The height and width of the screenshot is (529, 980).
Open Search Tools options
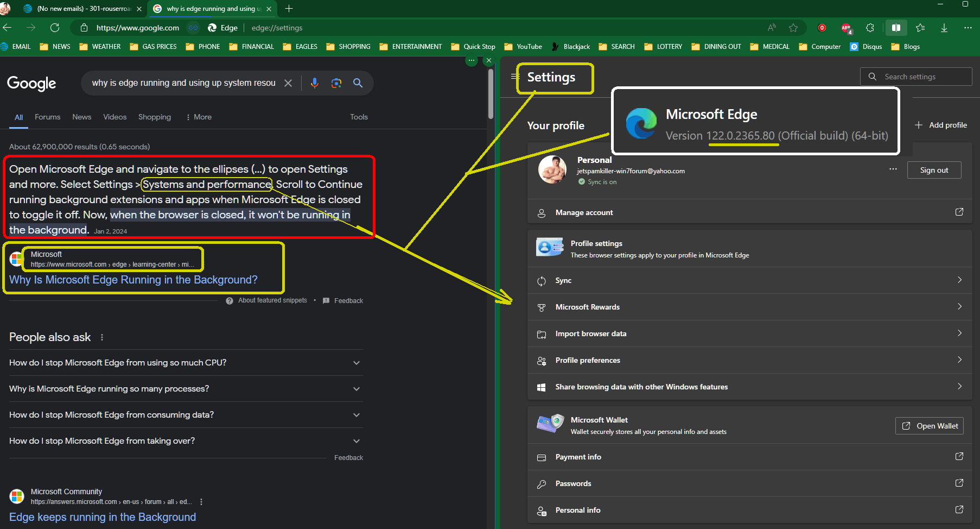pyautogui.click(x=359, y=117)
